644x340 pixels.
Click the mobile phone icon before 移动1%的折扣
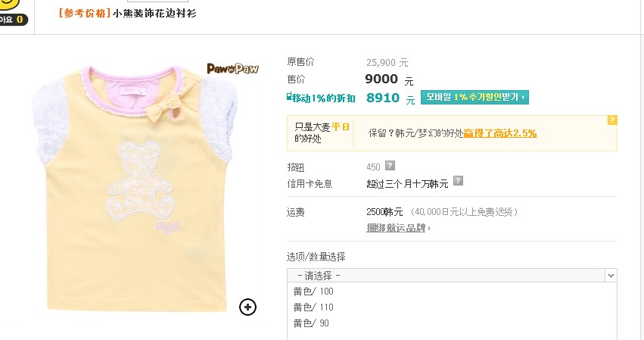click(x=289, y=97)
